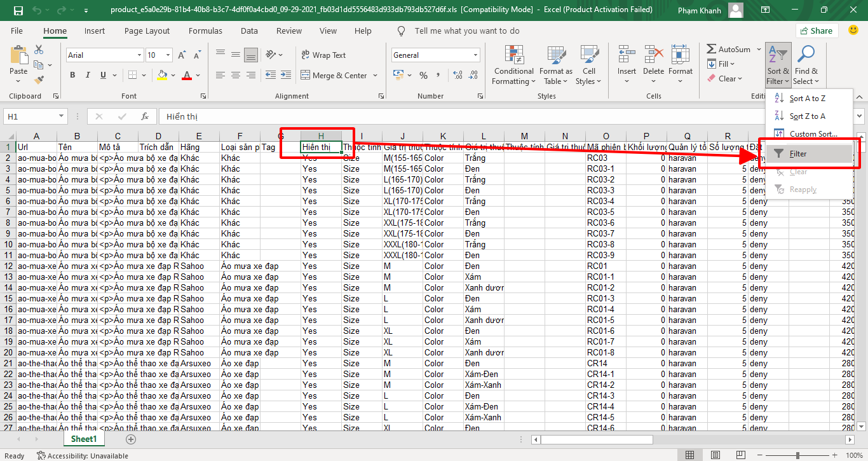Click the Insert Function fx icon
Screen dimensions: 868x461
pyautogui.click(x=145, y=116)
